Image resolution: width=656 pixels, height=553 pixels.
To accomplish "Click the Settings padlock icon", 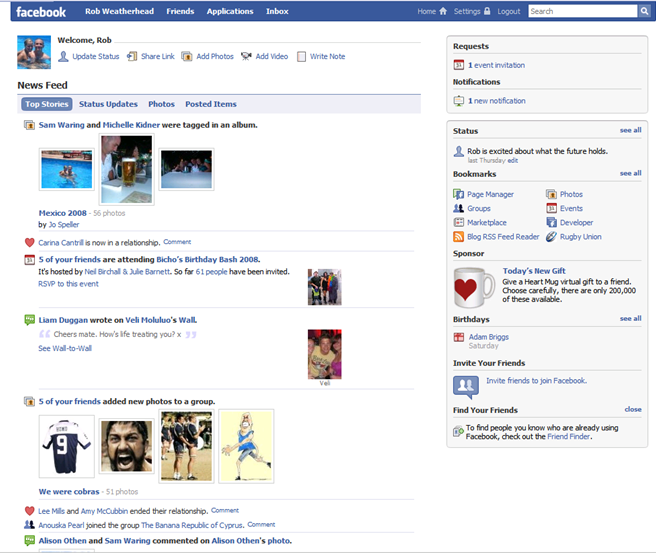I will (487, 11).
